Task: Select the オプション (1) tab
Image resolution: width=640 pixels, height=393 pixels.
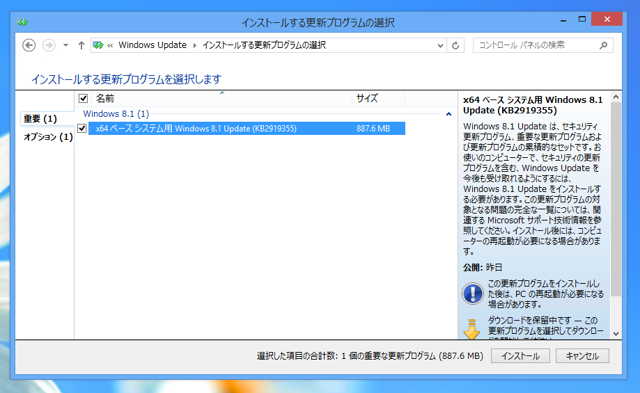Action: (x=48, y=137)
